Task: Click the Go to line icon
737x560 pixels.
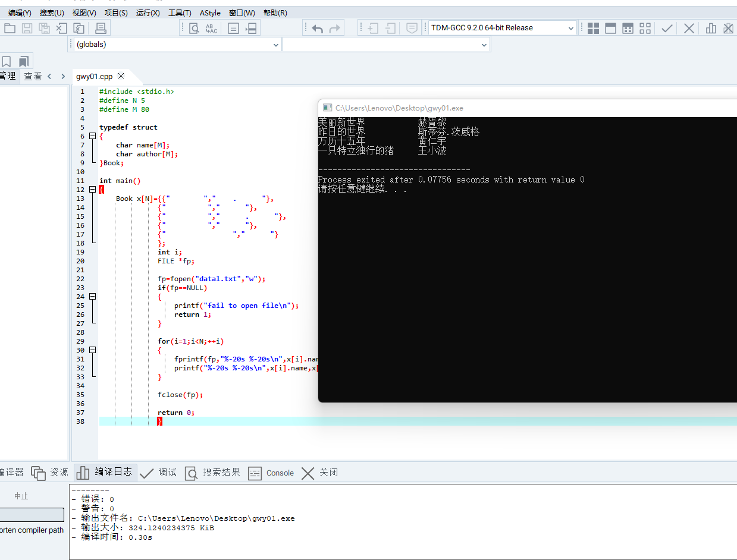Action: click(x=251, y=28)
